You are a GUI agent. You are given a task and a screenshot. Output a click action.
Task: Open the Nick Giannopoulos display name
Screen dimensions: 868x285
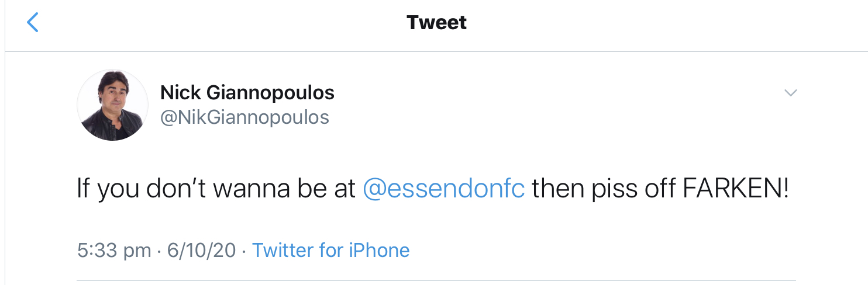[x=247, y=92]
